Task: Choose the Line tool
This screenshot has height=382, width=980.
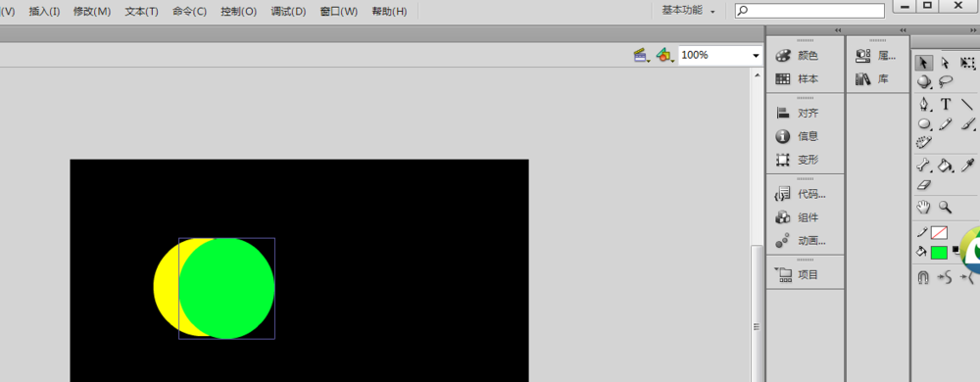Action: coord(967,104)
